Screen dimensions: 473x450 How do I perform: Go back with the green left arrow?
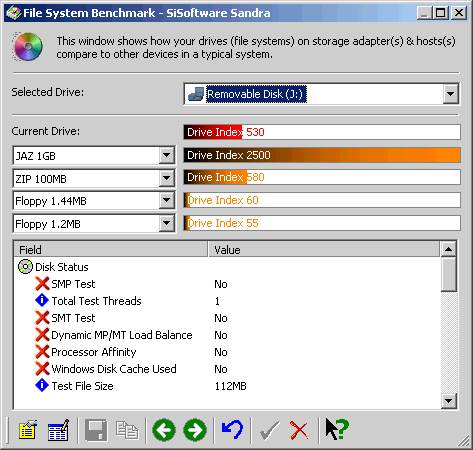point(164,430)
